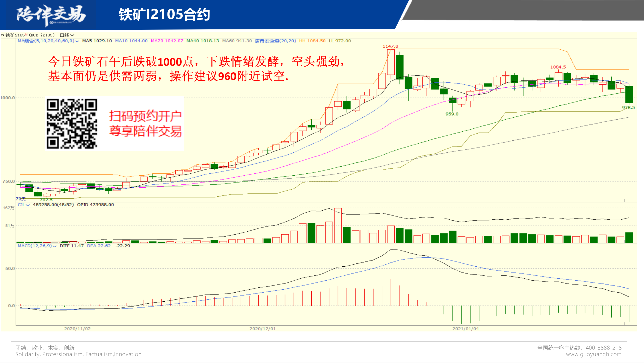644x363 pixels.
Task: Click the 2020/12/01 date marker on axis
Action: [262, 328]
